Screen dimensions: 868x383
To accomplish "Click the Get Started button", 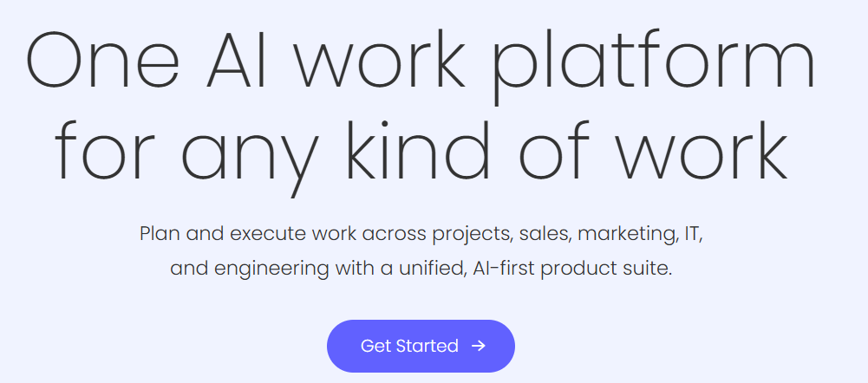I will [x=421, y=346].
